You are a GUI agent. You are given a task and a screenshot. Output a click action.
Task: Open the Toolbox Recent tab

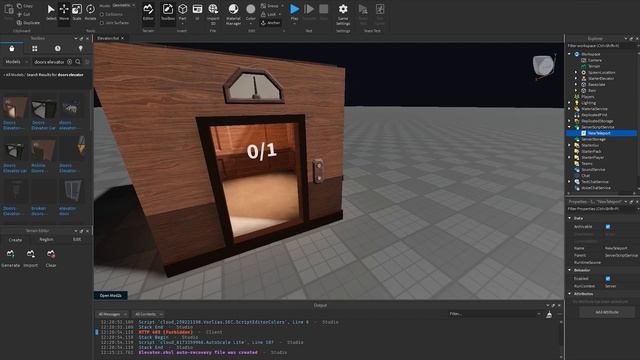coord(58,49)
